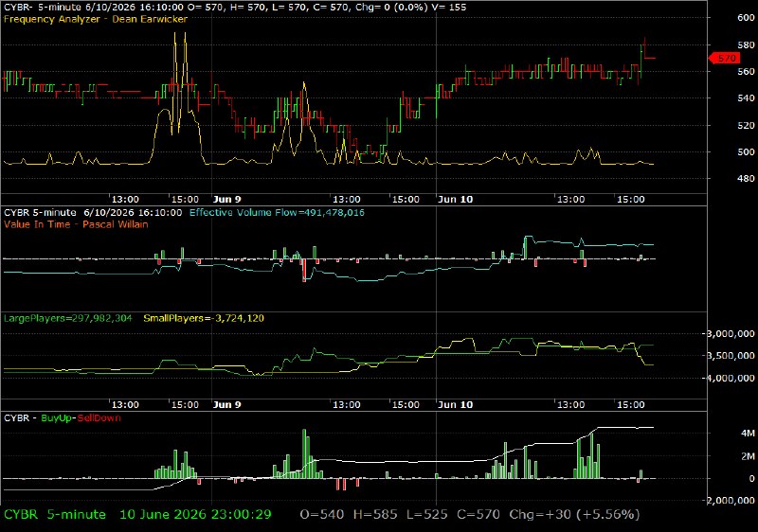Click the SmallPlayers=-3,724,120 label
Screen dimensions: 758x532
tap(204, 318)
